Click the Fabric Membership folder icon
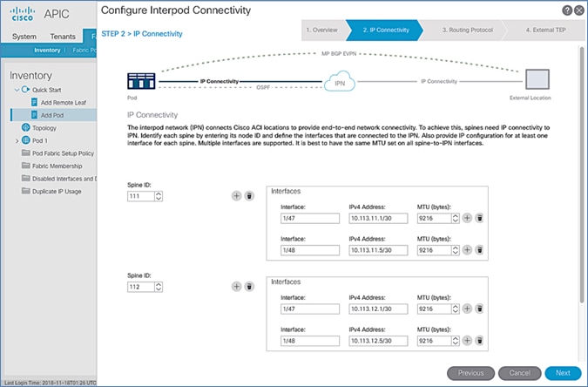 [x=25, y=166]
